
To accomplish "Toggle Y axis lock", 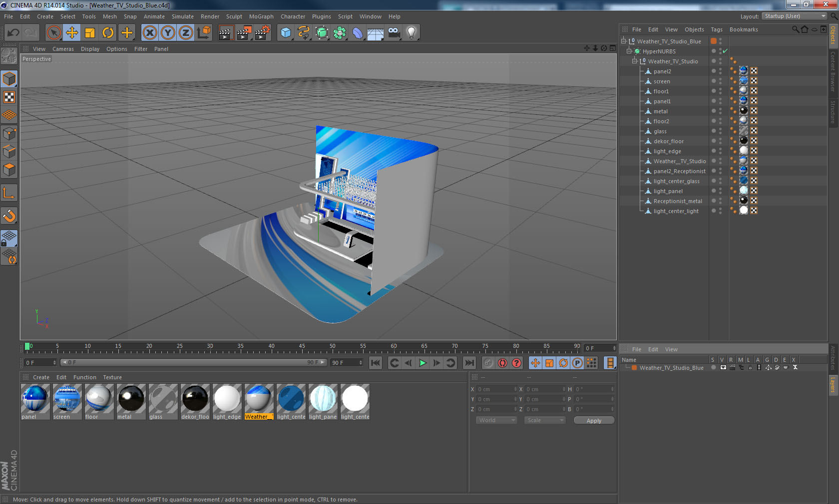I will [168, 33].
